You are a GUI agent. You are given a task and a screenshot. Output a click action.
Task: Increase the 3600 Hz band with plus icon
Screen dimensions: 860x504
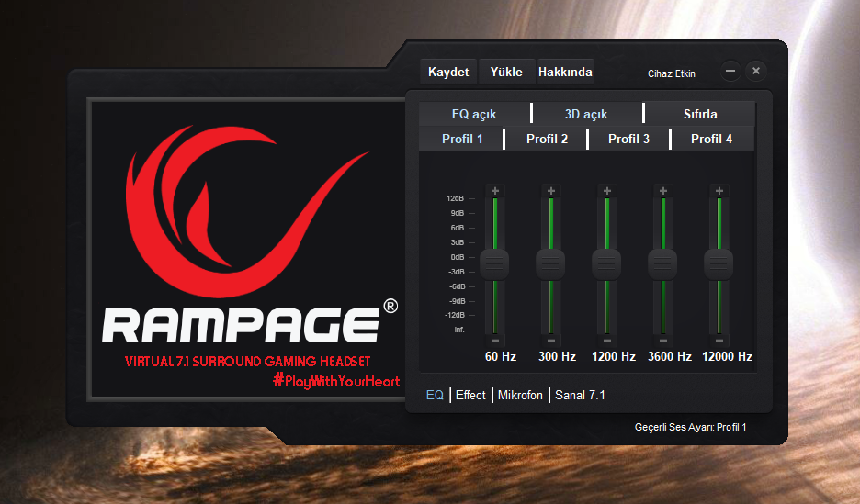click(x=663, y=191)
